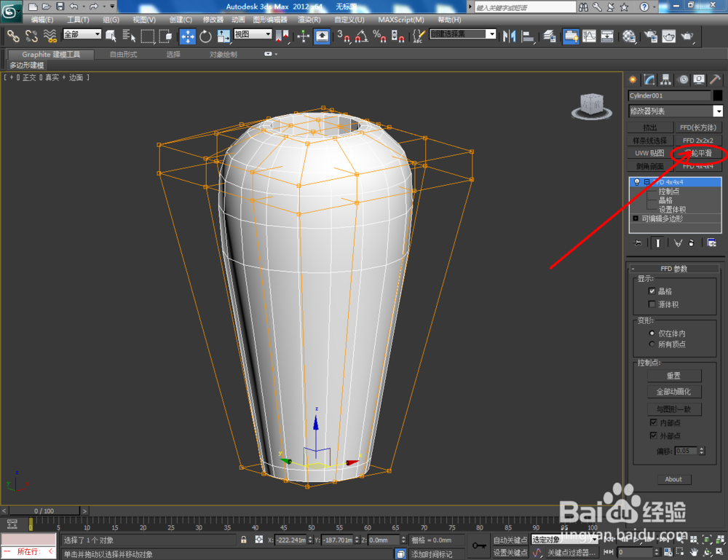
Task: Click Remove modifier from stack trash icon
Action: (692, 242)
